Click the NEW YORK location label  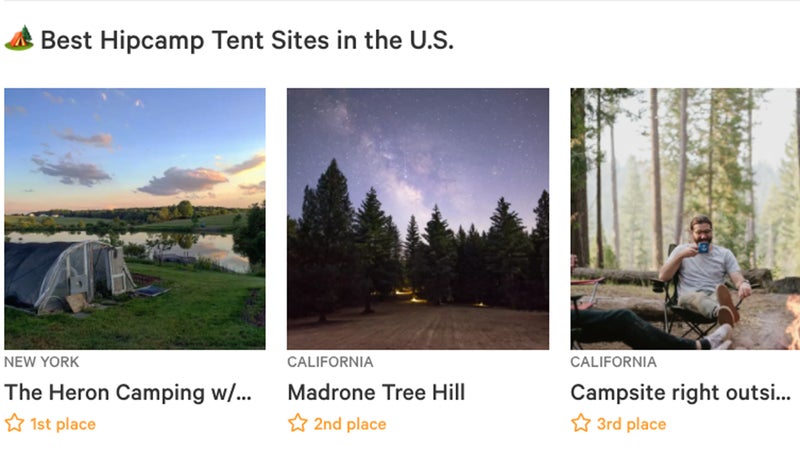pos(41,362)
